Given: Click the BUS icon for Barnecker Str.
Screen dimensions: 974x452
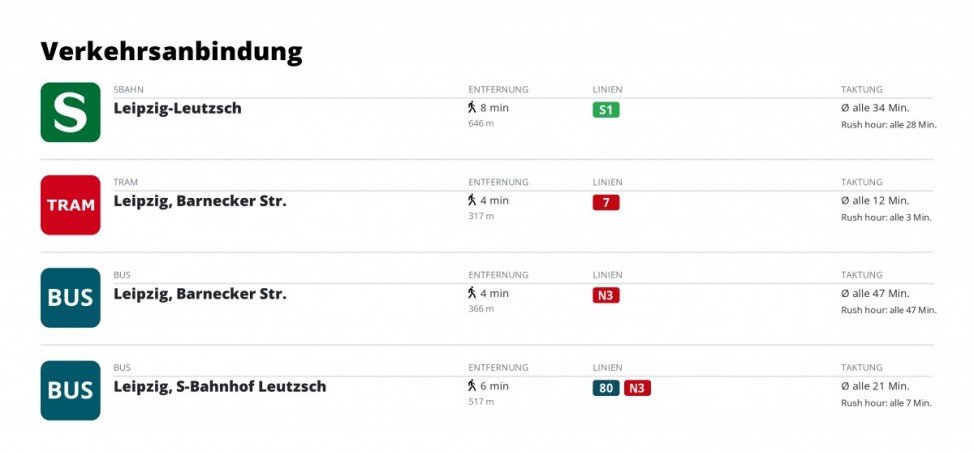Looking at the screenshot, I should [70, 297].
